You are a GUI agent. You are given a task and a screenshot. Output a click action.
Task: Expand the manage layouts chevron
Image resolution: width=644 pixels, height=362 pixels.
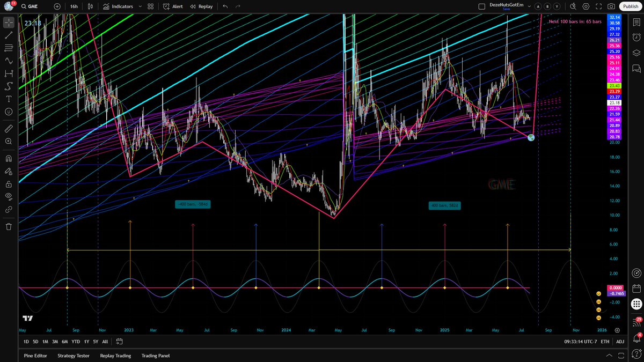(x=529, y=6)
